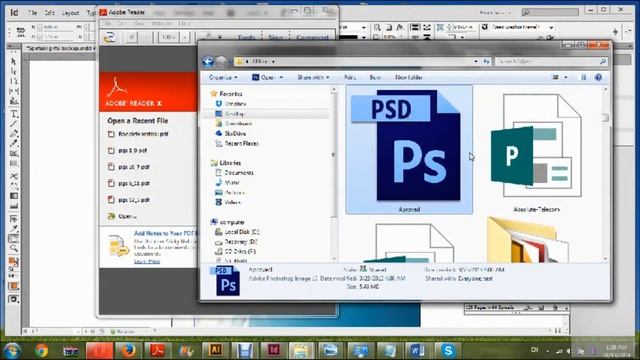
Task: Select the Line tool in InDesign toolbox
Action: [13, 124]
